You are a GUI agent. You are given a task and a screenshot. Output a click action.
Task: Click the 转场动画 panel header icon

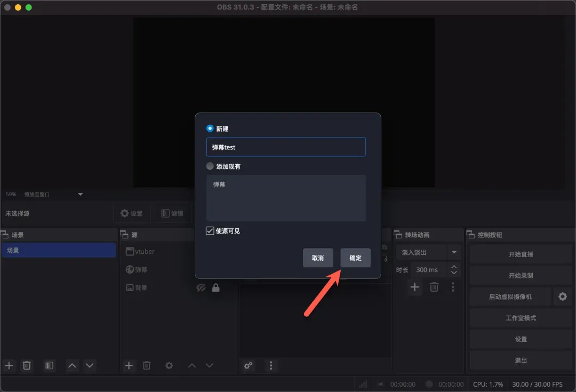398,234
